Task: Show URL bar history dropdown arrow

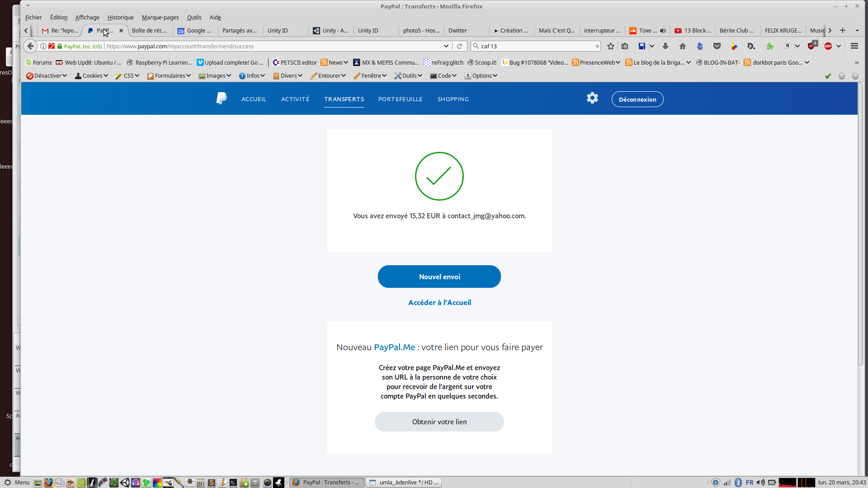Action: click(446, 46)
